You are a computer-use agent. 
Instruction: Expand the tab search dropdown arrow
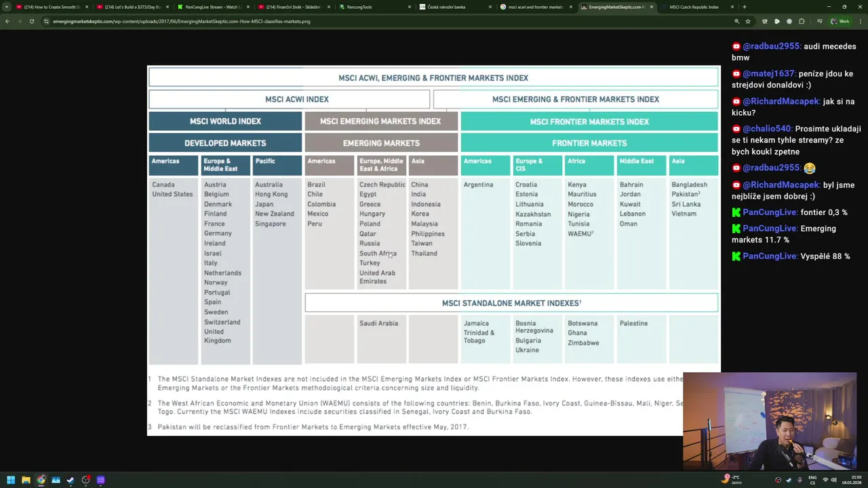[7, 7]
